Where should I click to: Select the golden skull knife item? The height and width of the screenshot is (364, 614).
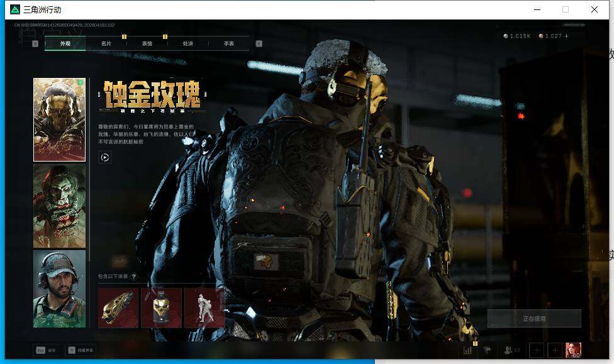pyautogui.click(x=118, y=307)
